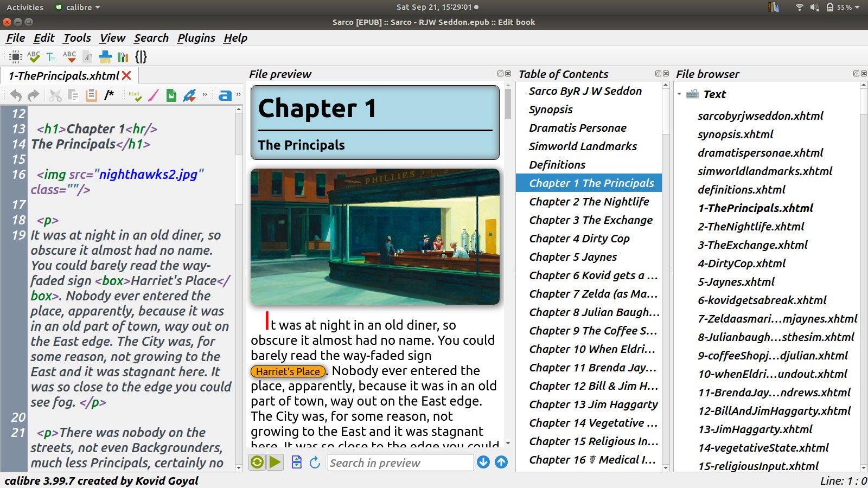Click the Search in preview field

400,463
